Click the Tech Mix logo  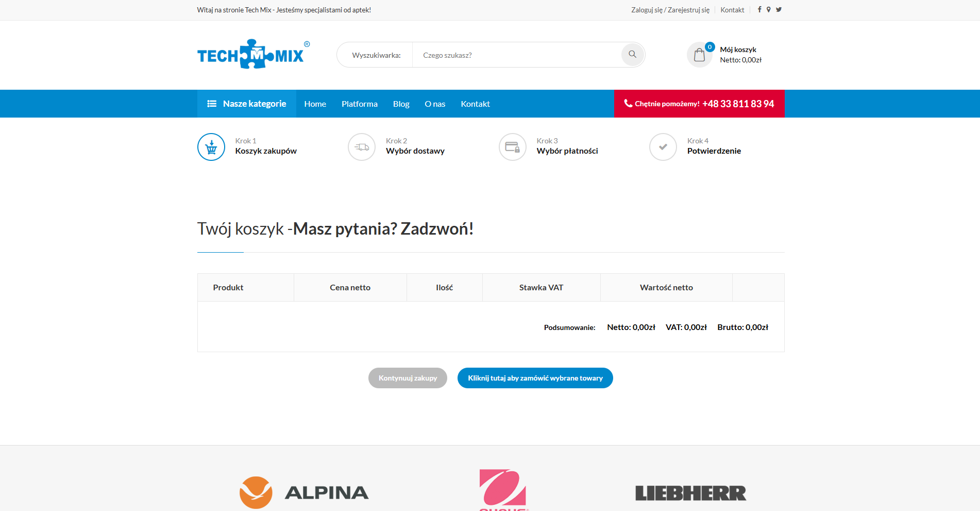[x=254, y=54]
